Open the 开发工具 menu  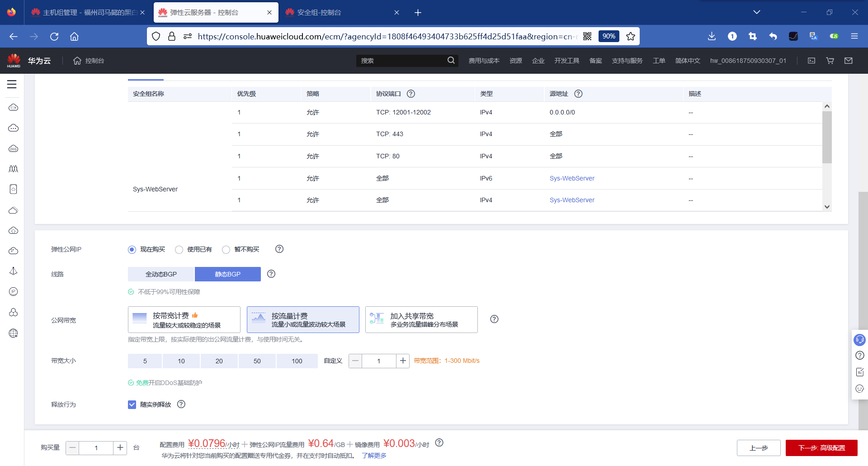[x=567, y=61]
